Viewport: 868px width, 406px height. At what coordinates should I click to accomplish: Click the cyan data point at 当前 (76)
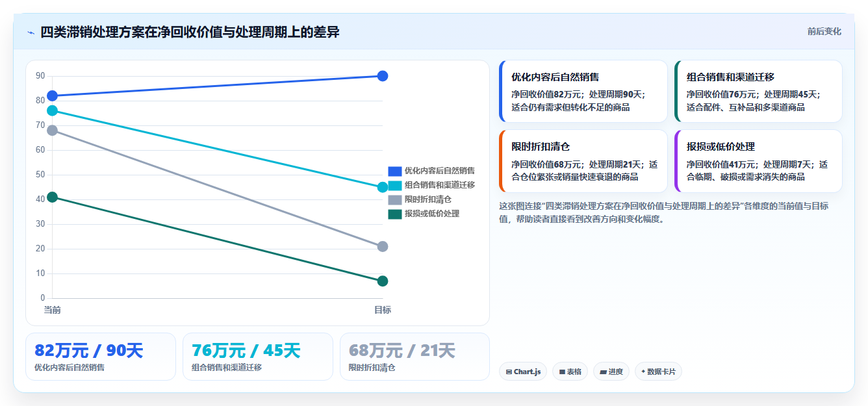[53, 110]
